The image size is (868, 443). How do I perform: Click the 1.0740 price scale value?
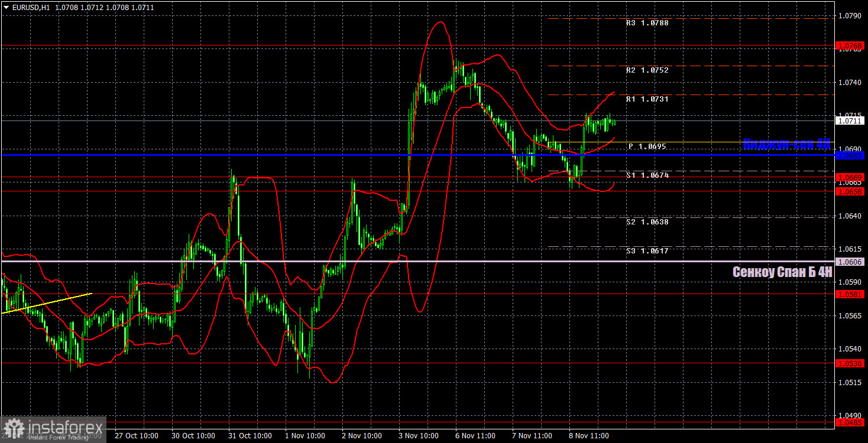849,83
